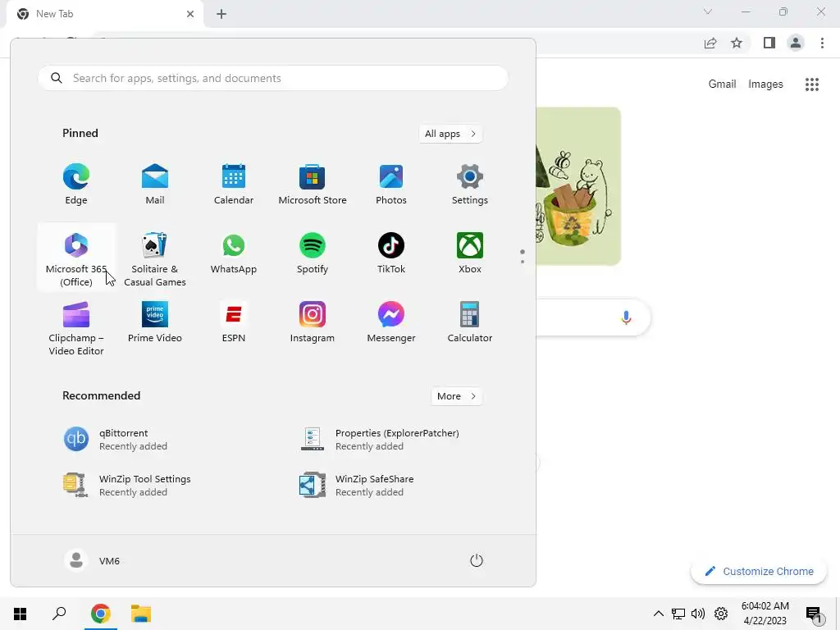Bookmark this tab with the star icon
The height and width of the screenshot is (630, 840).
click(737, 43)
